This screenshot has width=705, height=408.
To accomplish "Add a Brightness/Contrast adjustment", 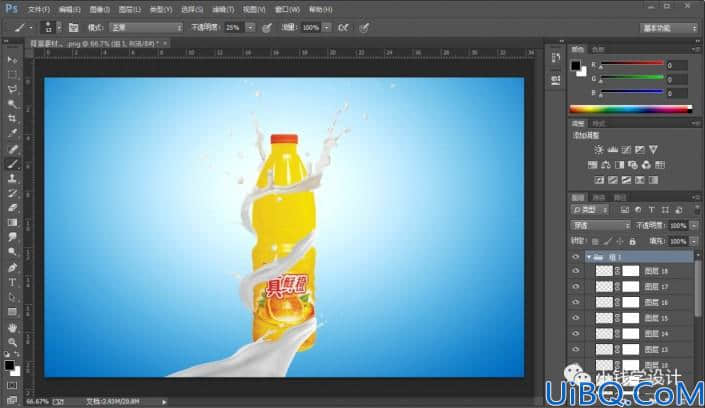I will tap(598, 149).
